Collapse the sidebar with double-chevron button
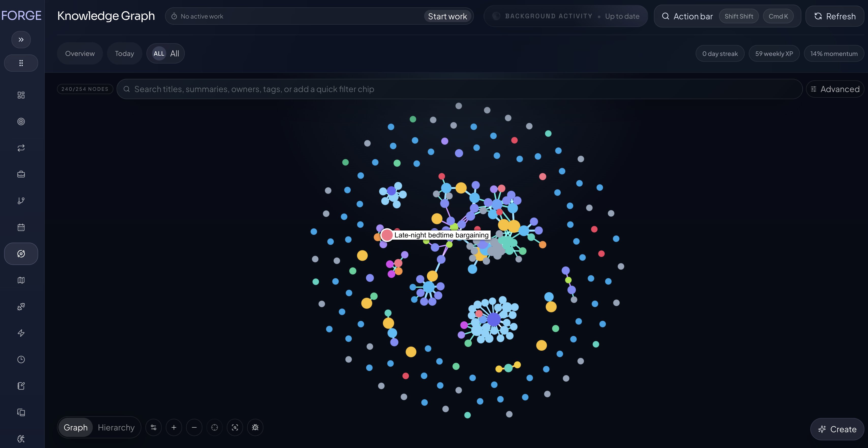868x448 pixels. (x=21, y=39)
